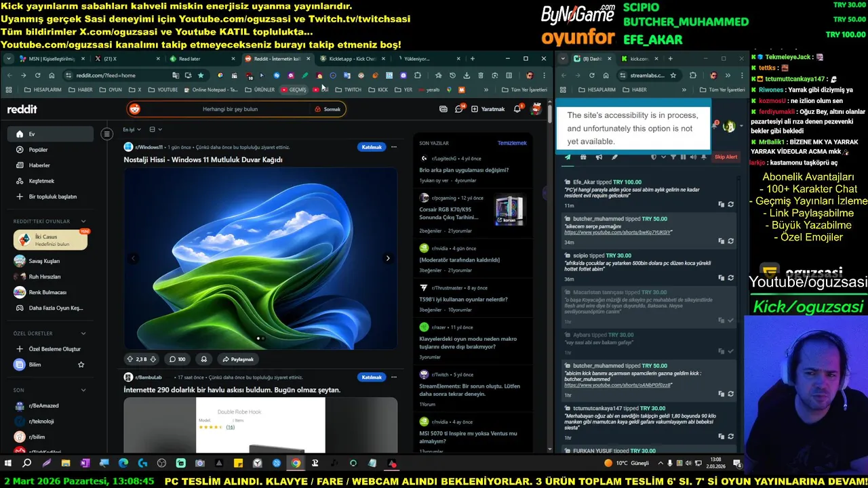Toggle Streamlabs alert notification bell in toolbar

[x=703, y=157]
